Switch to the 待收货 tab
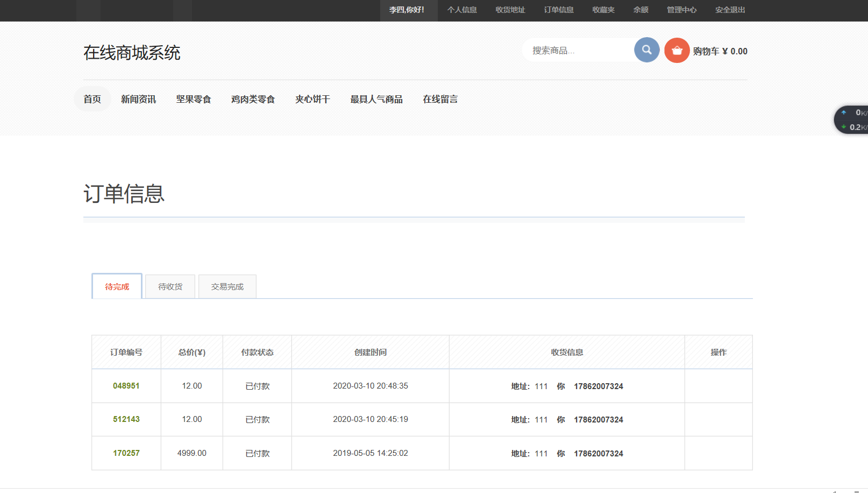 170,287
